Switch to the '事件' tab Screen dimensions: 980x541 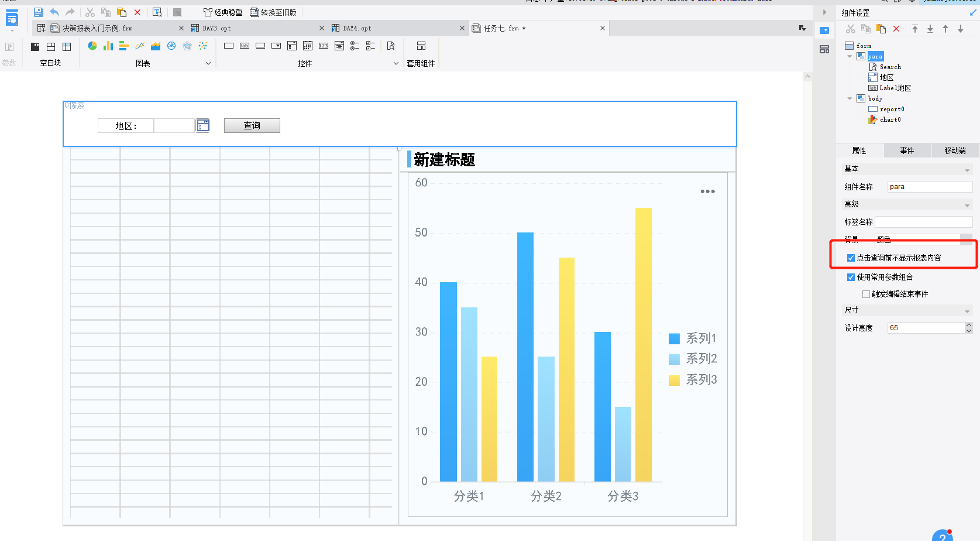point(907,150)
